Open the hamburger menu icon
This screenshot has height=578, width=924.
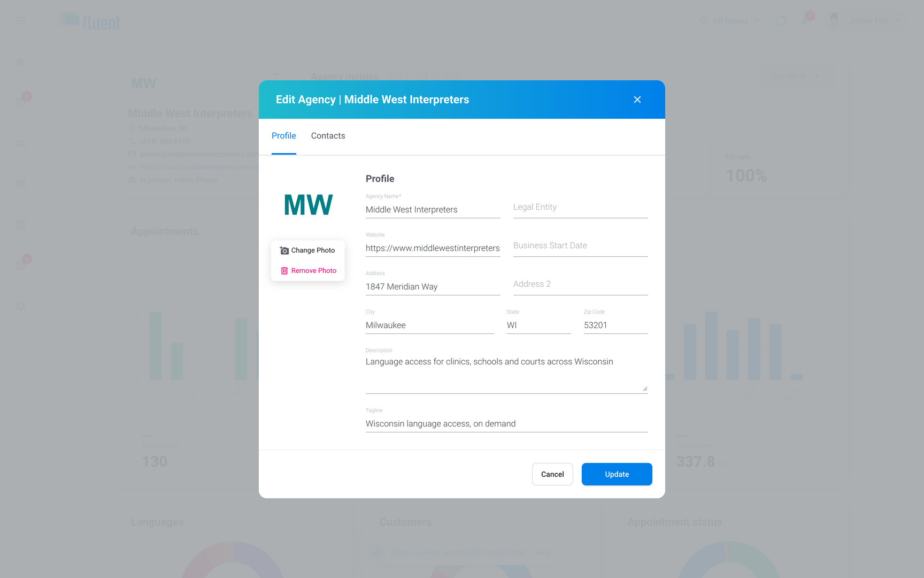coord(21,21)
